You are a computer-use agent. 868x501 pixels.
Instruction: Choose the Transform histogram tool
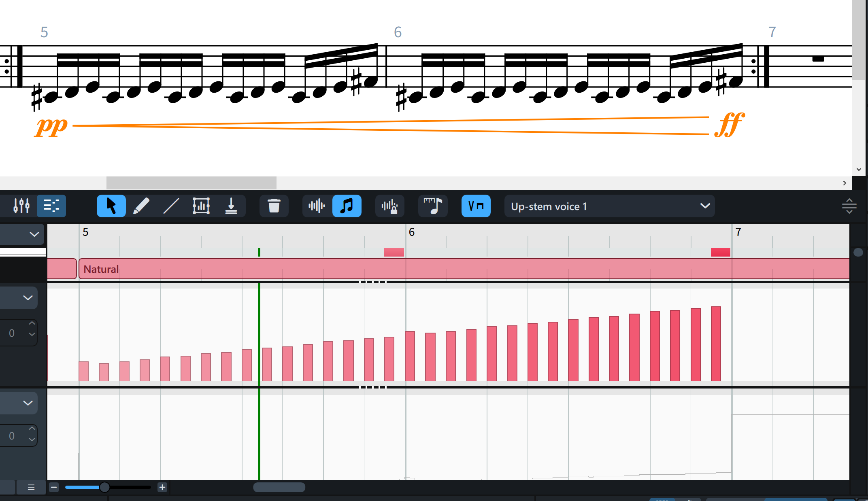pyautogui.click(x=201, y=206)
